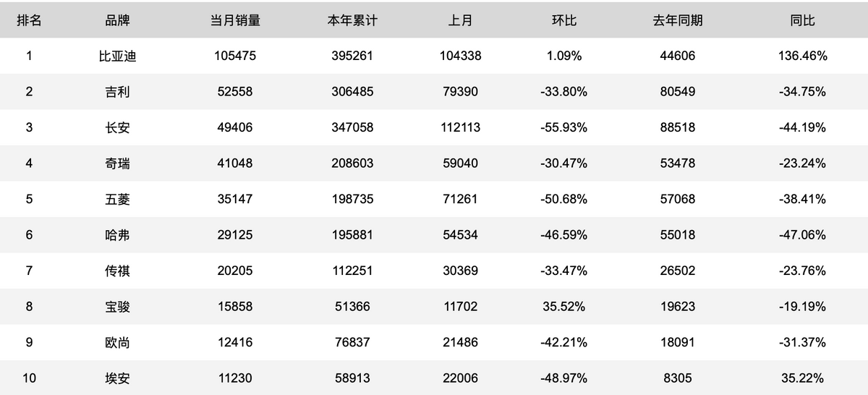Click the 宝骏 brand name
The width and height of the screenshot is (868, 395).
(117, 307)
